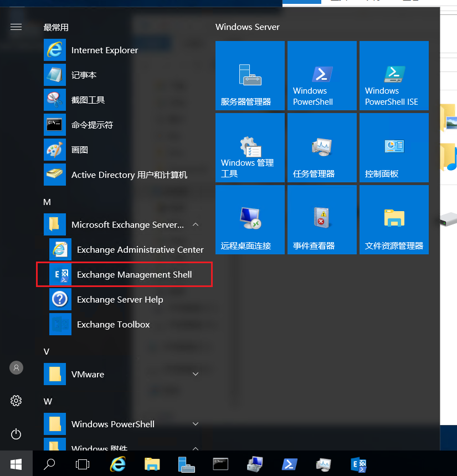This screenshot has height=476, width=457.
Task: Open Exchange Administrative Center
Action: pos(127,249)
